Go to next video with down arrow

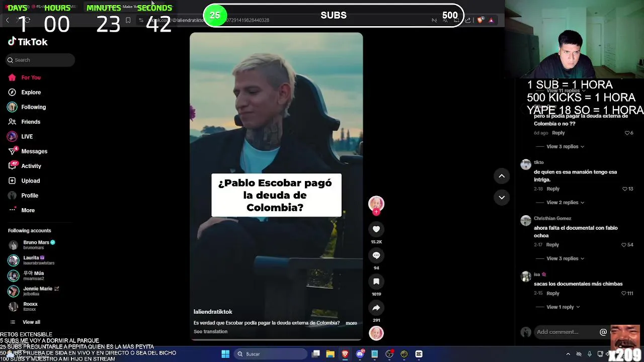click(502, 198)
